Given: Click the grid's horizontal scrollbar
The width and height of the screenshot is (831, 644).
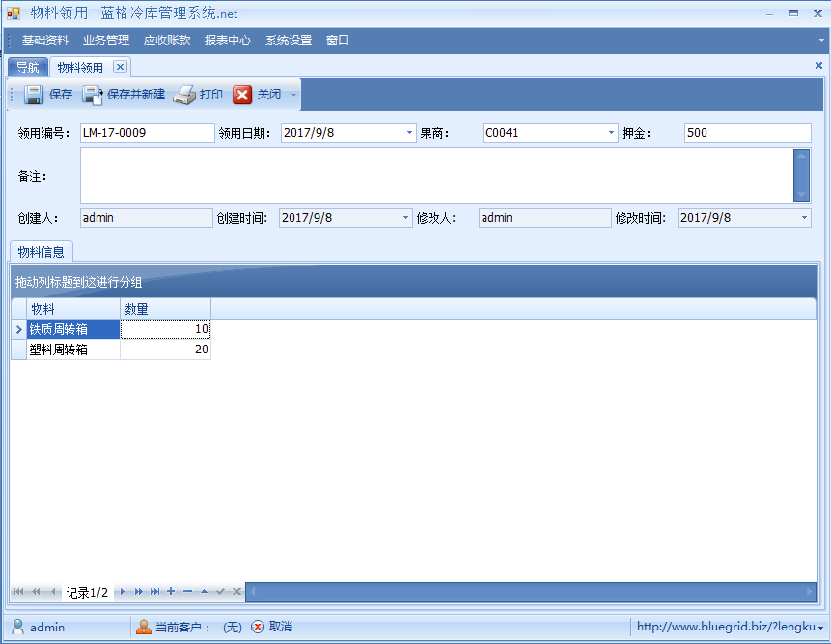Looking at the screenshot, I should (x=531, y=591).
